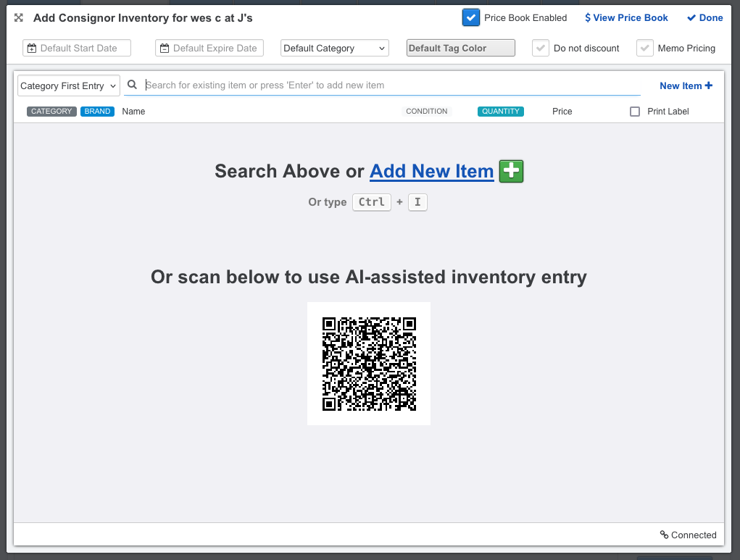
Task: Open the Default Category dropdown
Action: point(334,48)
